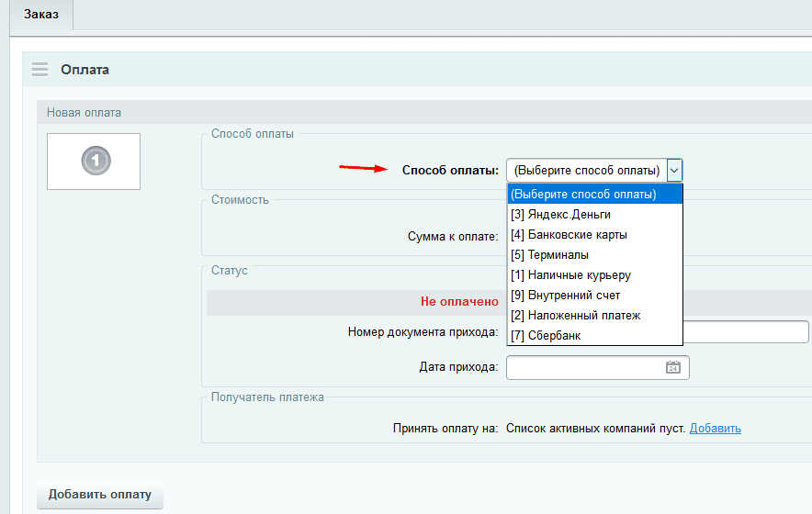Image resolution: width=812 pixels, height=514 pixels.
Task: Select [7] Сбербанк payment method
Action: pyautogui.click(x=545, y=335)
